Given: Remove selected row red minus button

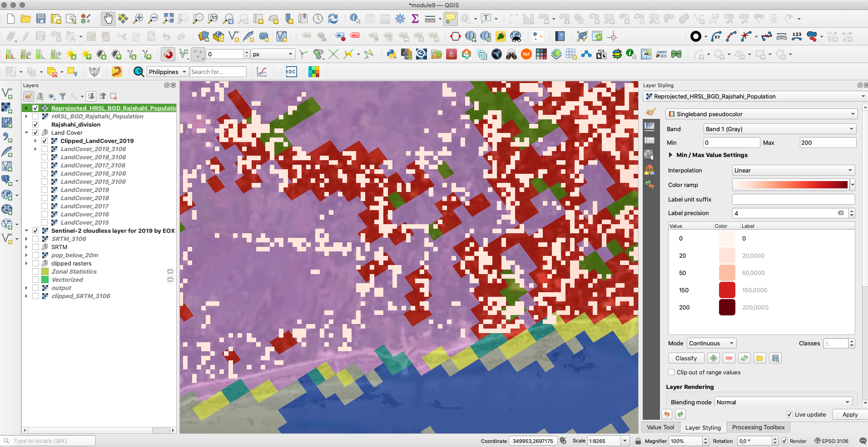Looking at the screenshot, I should point(729,358).
